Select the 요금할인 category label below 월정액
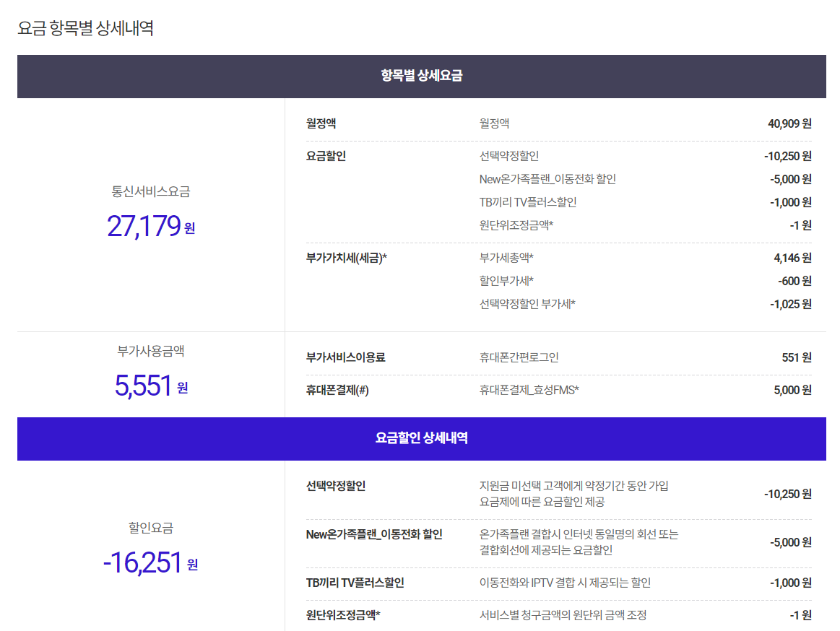The width and height of the screenshot is (840, 631). tap(326, 156)
